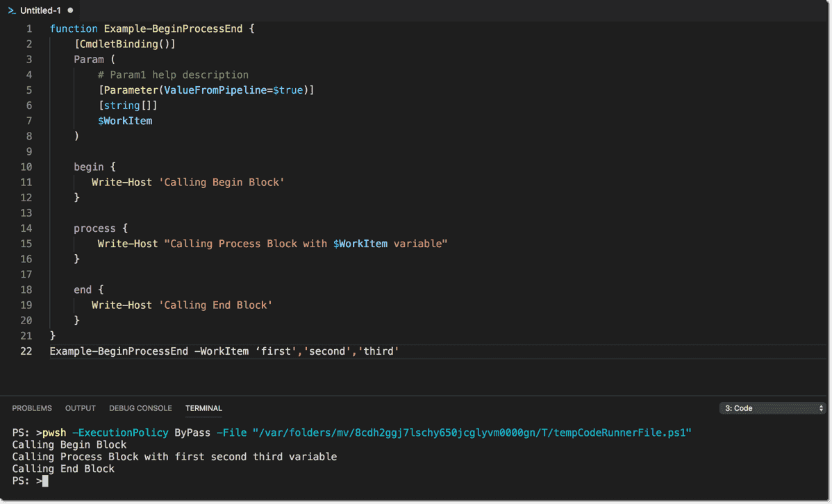Click the unsaved changes dot on the Untitled-1 tab
The height and width of the screenshot is (504, 832).
69,10
